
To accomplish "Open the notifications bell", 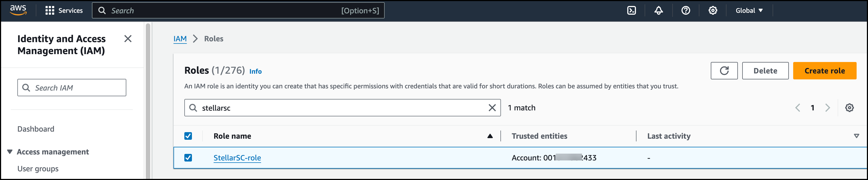I will click(x=658, y=11).
